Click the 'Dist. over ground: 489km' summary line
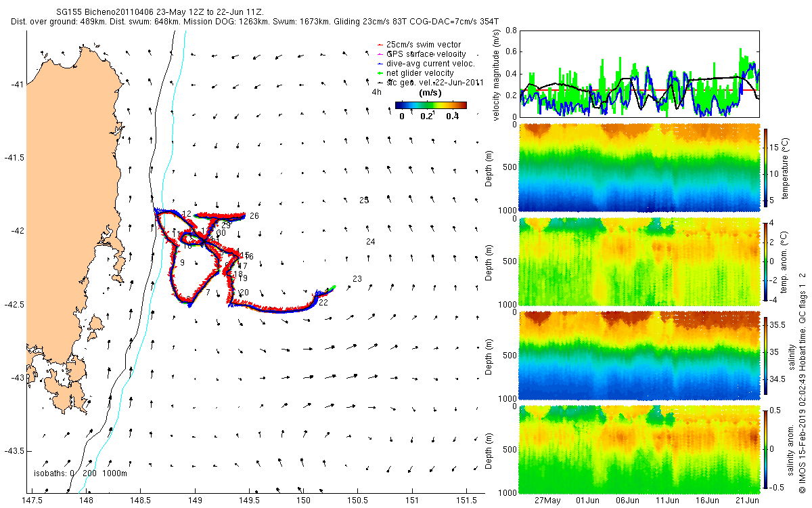812x508 pixels. [255, 22]
